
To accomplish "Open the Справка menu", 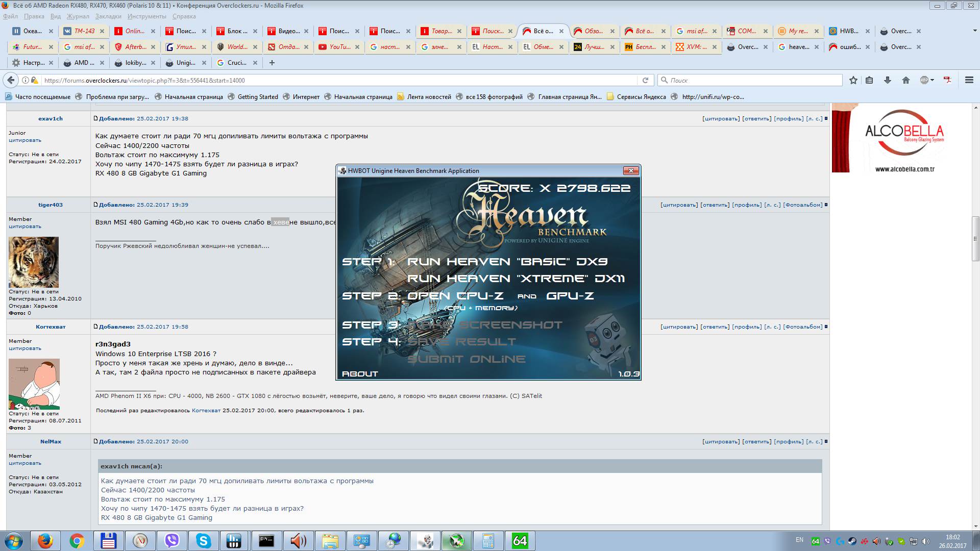I will pyautogui.click(x=184, y=16).
